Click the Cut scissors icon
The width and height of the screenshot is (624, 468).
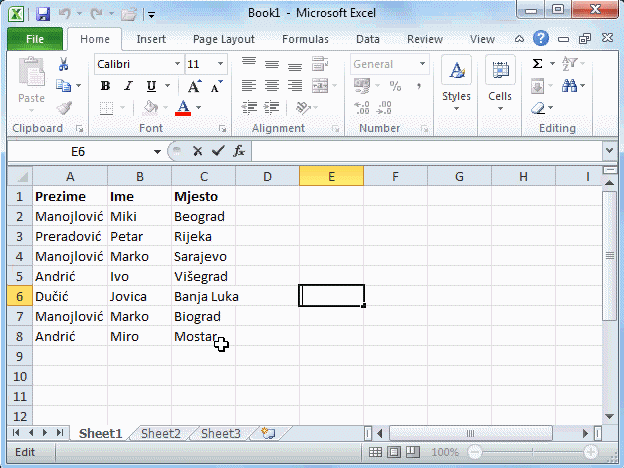click(64, 64)
